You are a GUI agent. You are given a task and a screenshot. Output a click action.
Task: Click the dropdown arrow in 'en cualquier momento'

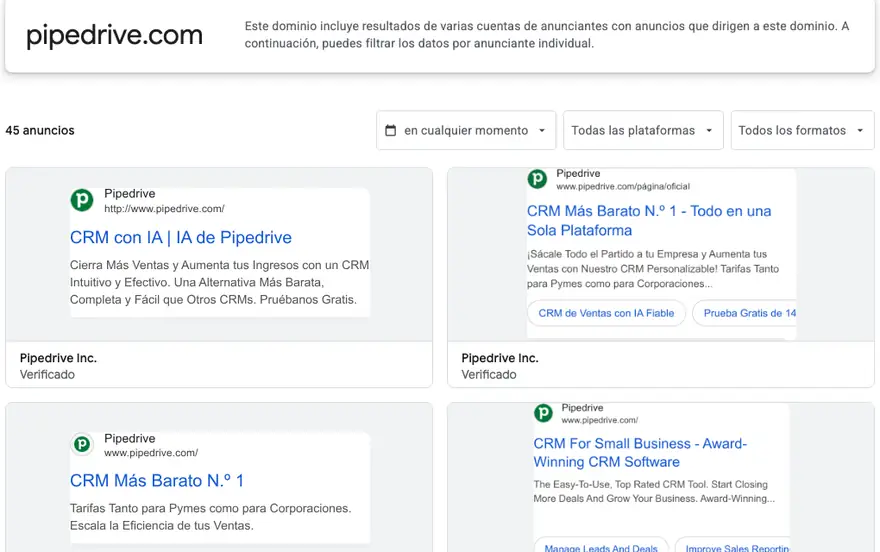coord(542,130)
